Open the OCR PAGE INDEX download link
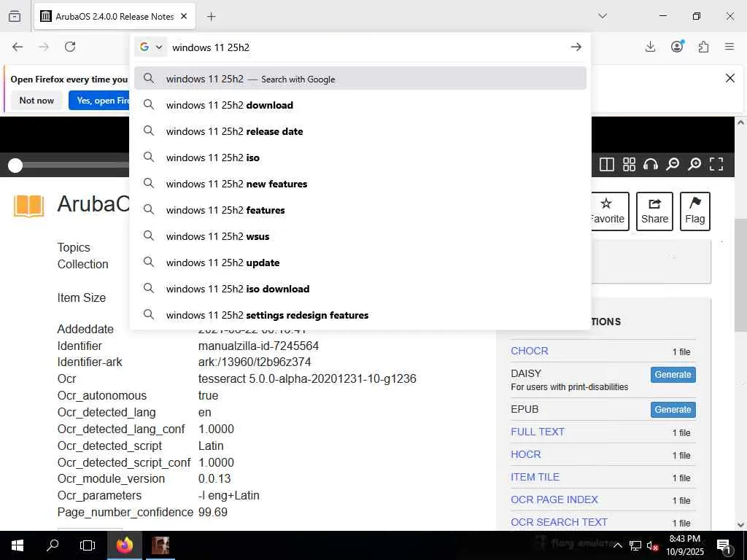This screenshot has width=747, height=560. 554,499
